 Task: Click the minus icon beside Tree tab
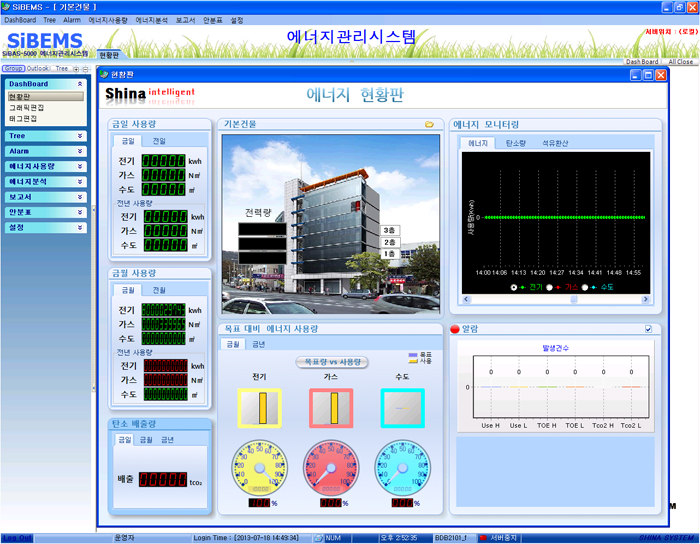[x=85, y=69]
